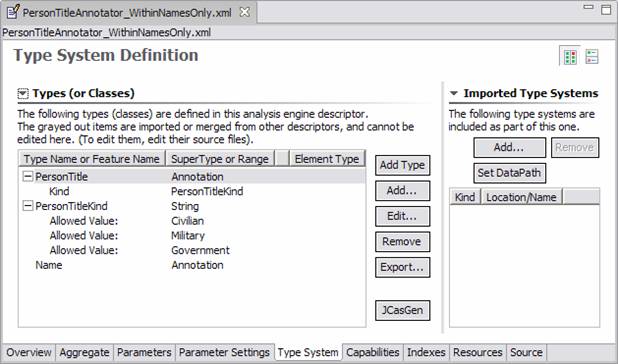View the Source tab
Screen dimensions: 618x364
point(526,352)
